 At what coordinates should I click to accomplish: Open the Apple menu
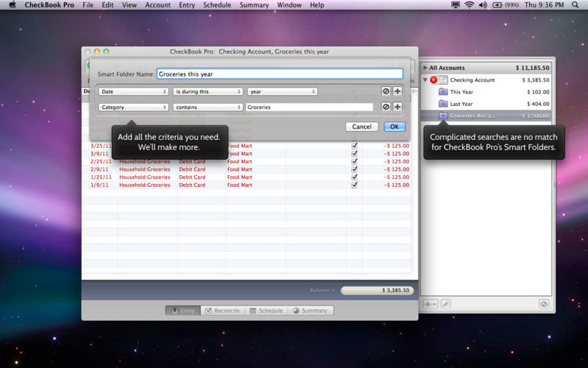tap(12, 5)
